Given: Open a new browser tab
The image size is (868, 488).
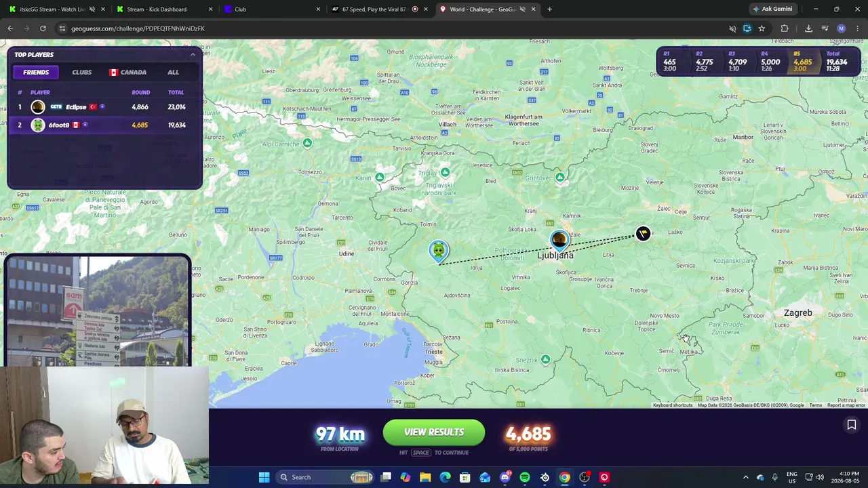Looking at the screenshot, I should [549, 9].
